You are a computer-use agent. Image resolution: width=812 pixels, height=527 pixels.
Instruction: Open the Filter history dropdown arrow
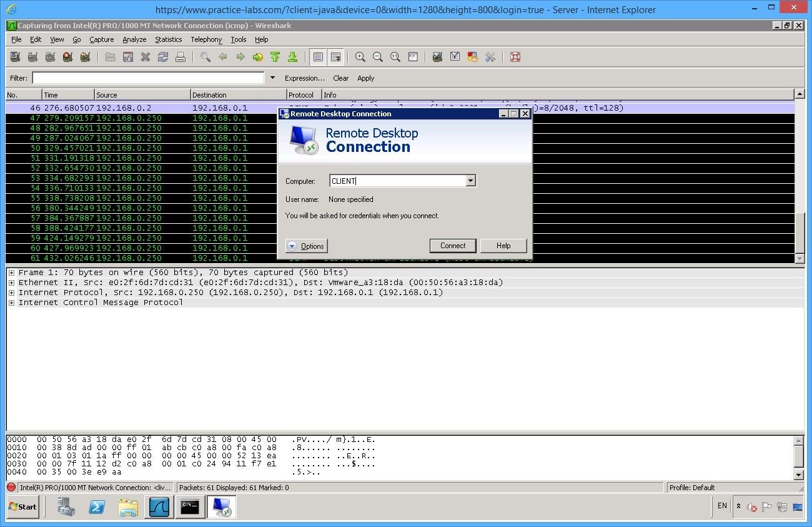tap(272, 78)
